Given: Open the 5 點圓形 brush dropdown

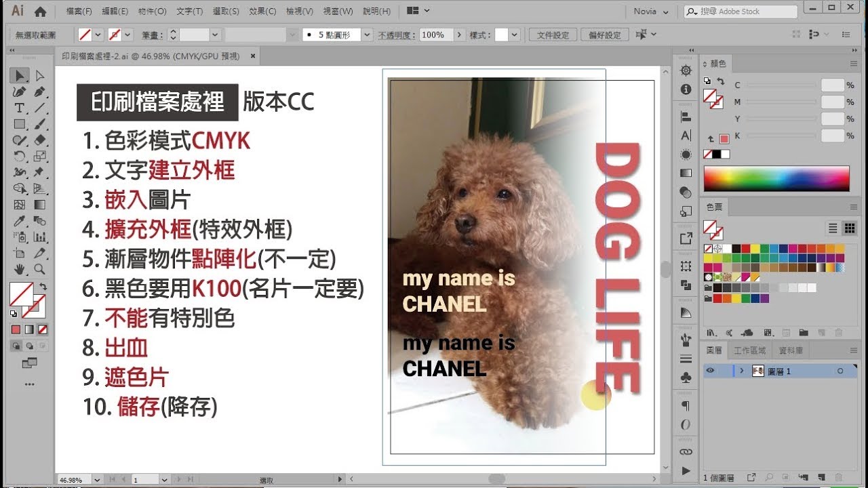Looking at the screenshot, I should click(x=367, y=35).
